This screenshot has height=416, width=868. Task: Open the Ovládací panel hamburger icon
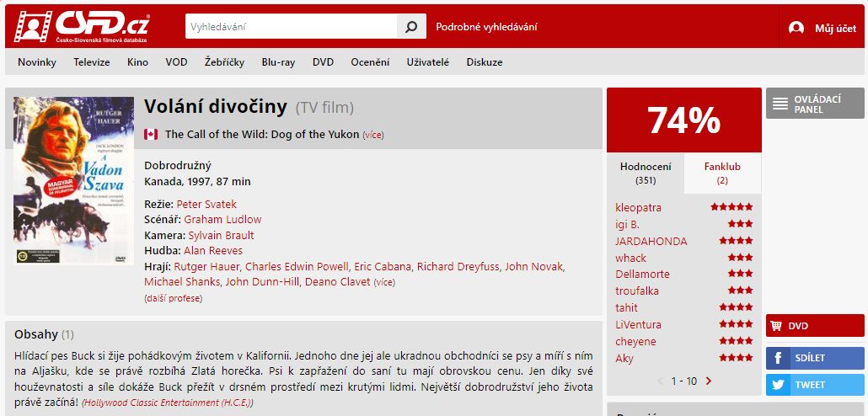pyautogui.click(x=780, y=104)
